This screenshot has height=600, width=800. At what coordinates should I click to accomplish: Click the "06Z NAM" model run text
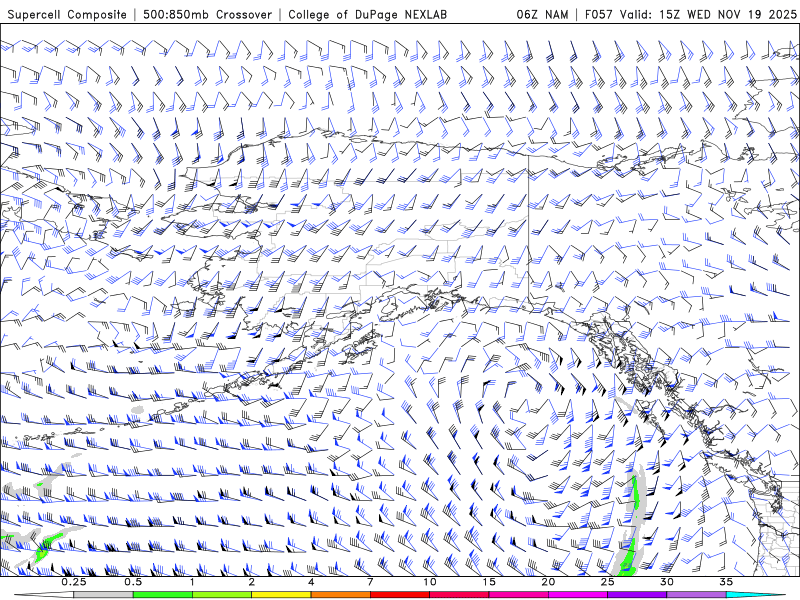point(542,14)
